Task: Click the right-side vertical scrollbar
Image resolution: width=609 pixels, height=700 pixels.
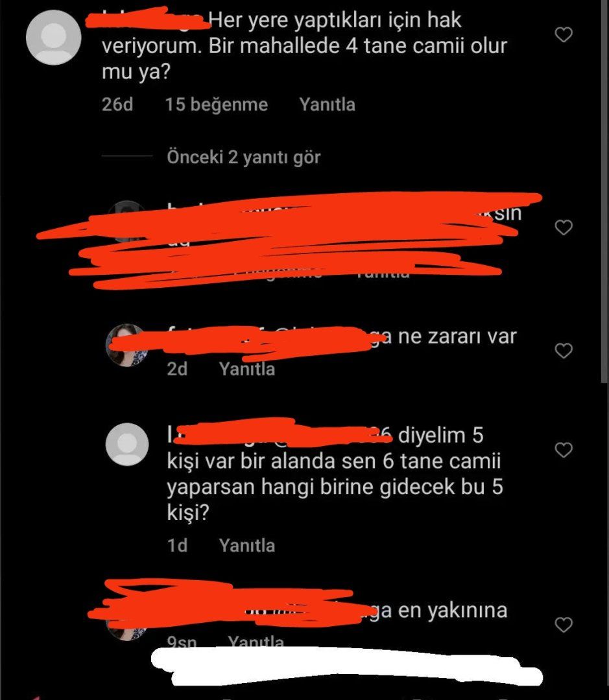Action: click(605, 191)
